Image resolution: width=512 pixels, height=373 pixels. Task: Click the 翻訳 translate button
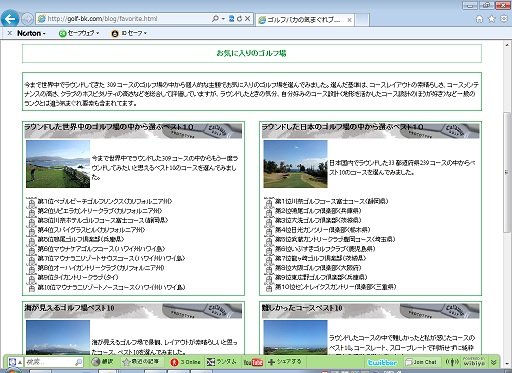tap(103, 362)
